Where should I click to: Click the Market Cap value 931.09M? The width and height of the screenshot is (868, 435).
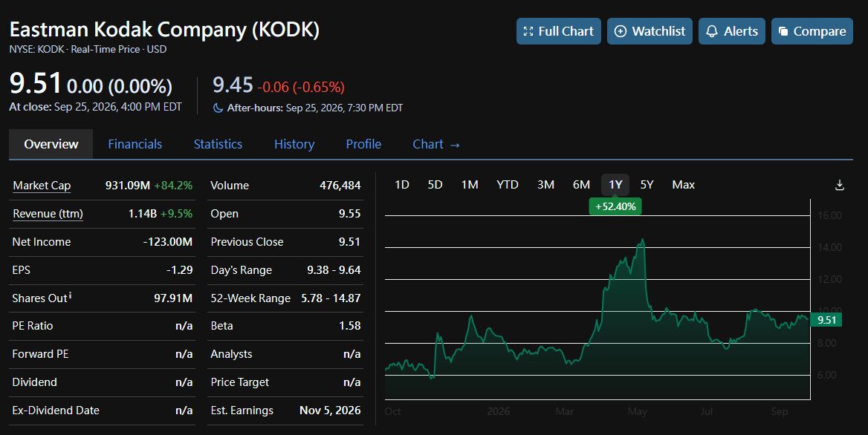coord(127,186)
